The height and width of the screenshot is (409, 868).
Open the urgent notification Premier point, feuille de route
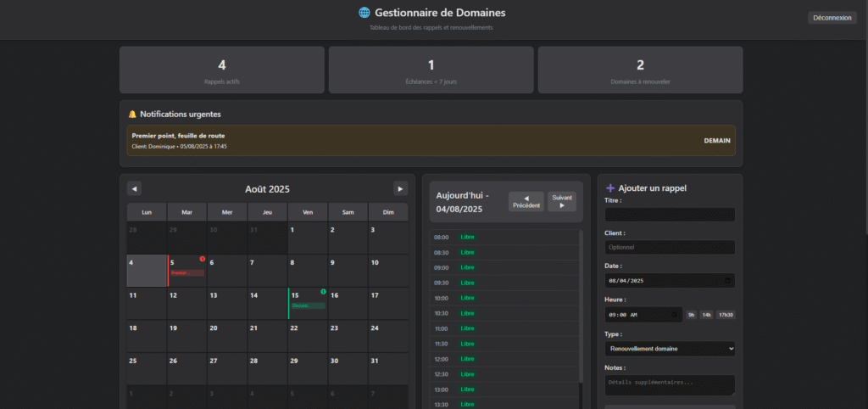pyautogui.click(x=431, y=140)
